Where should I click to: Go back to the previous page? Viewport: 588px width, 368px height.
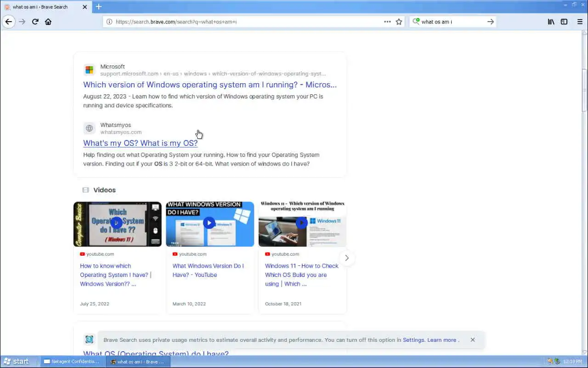pyautogui.click(x=8, y=22)
